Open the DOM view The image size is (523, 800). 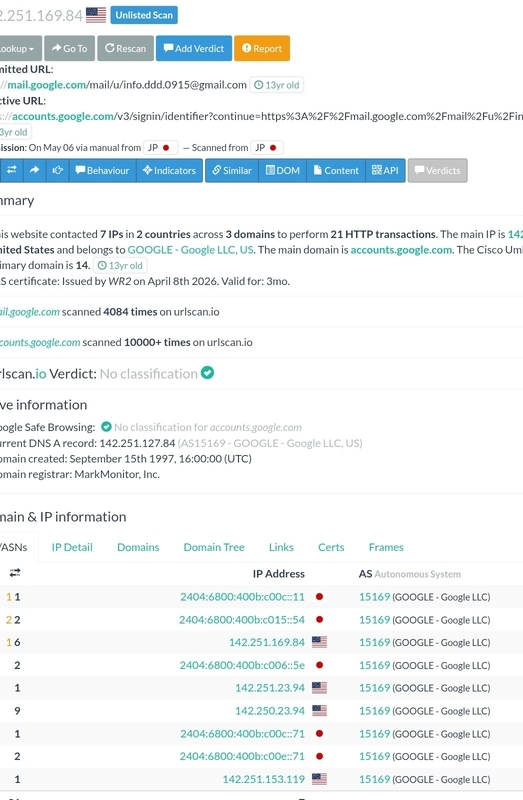click(283, 170)
